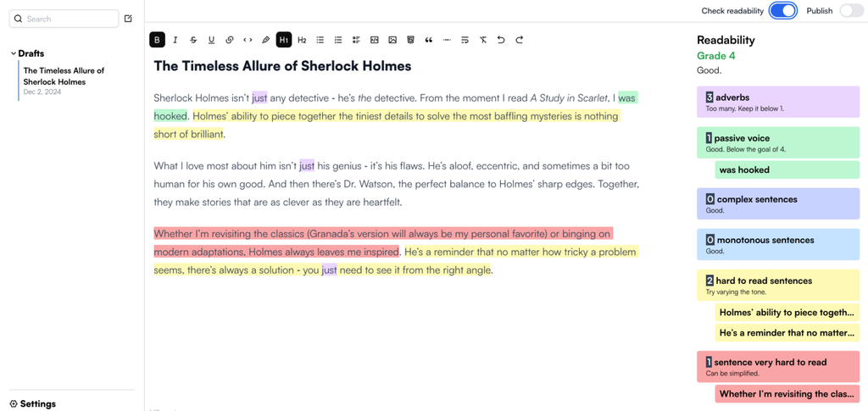Insert code block
Screen dimensions: 868x411
coord(374,40)
